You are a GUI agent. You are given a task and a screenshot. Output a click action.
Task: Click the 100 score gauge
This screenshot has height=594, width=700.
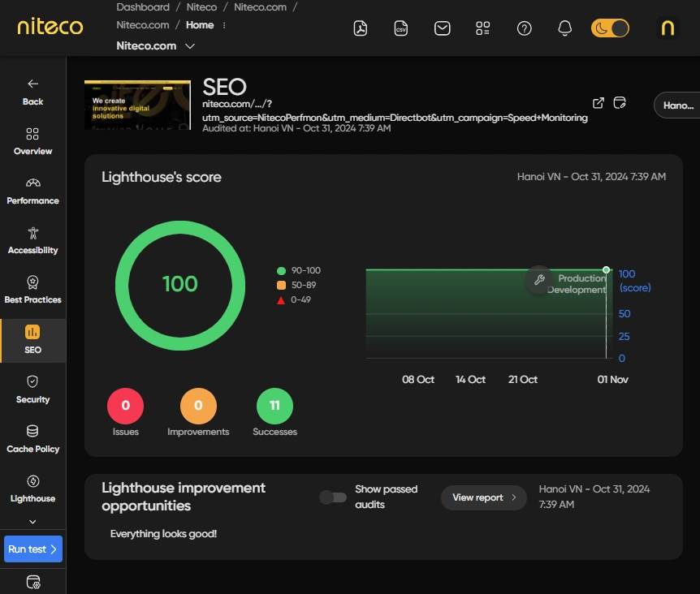[x=180, y=286]
